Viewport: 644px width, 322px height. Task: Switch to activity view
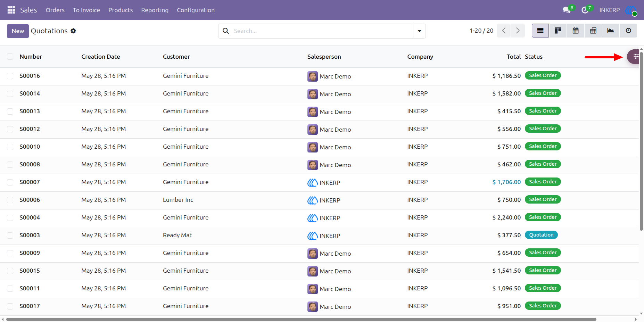tap(628, 31)
